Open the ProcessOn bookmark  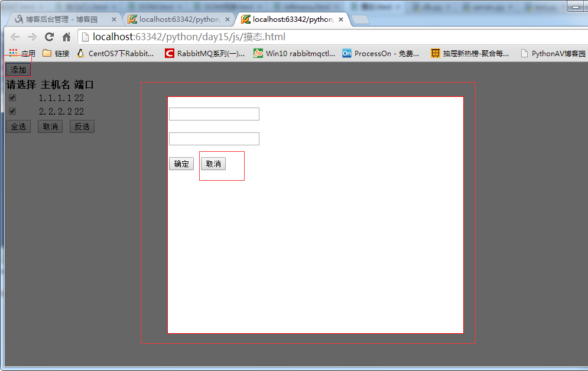(381, 53)
